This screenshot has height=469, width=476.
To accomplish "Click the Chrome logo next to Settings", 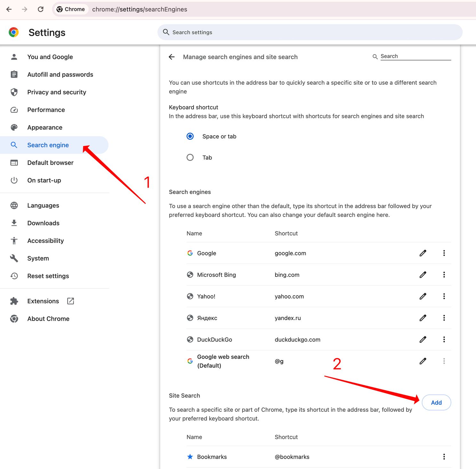I will click(14, 32).
